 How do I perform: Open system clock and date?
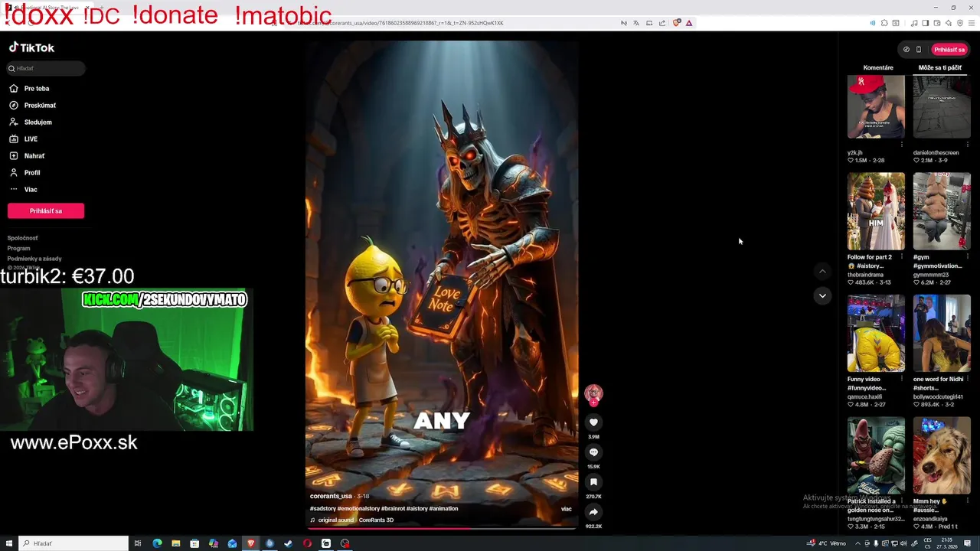coord(947,543)
